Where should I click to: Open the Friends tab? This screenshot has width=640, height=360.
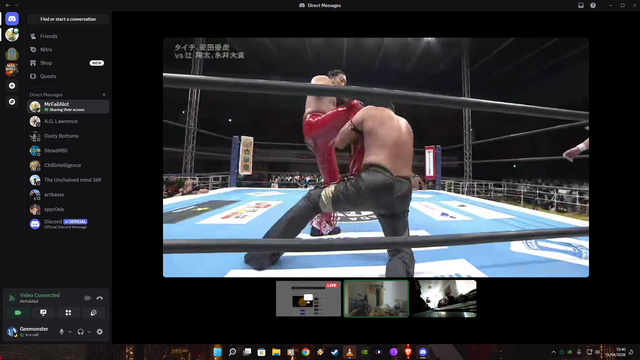tap(68, 36)
